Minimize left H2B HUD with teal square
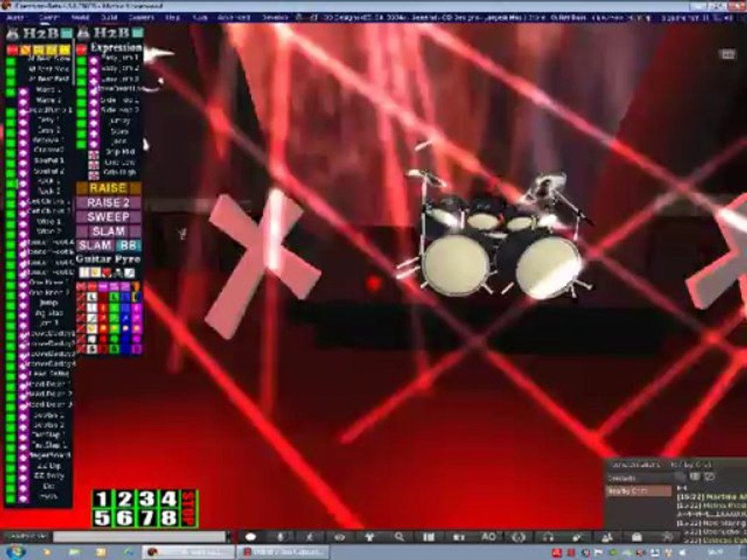The width and height of the screenshot is (747, 560). click(67, 33)
